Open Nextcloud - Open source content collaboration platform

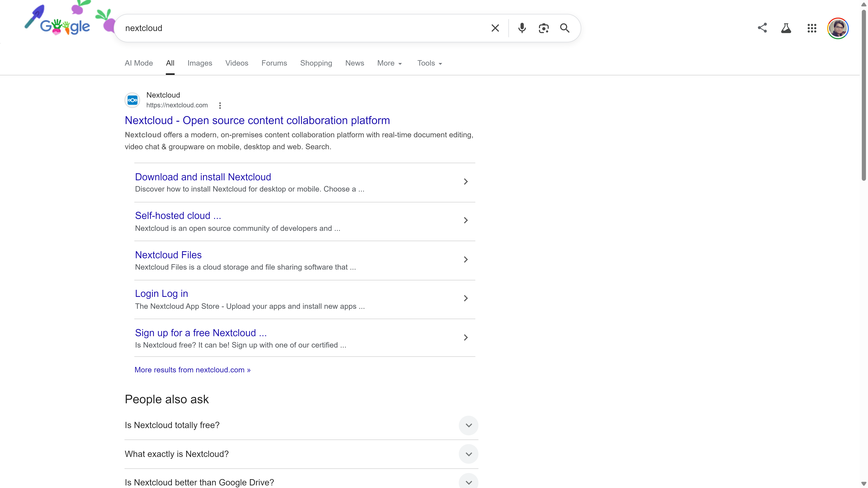(257, 120)
